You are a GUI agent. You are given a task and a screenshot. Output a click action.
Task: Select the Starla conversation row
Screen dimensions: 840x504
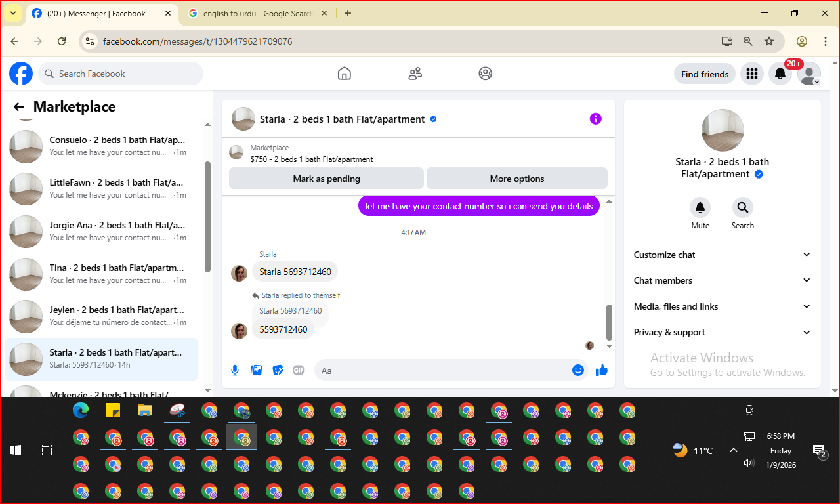(102, 358)
